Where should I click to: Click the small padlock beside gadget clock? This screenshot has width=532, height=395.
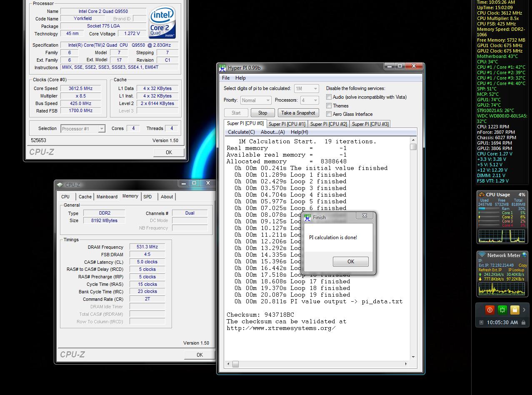(523, 322)
